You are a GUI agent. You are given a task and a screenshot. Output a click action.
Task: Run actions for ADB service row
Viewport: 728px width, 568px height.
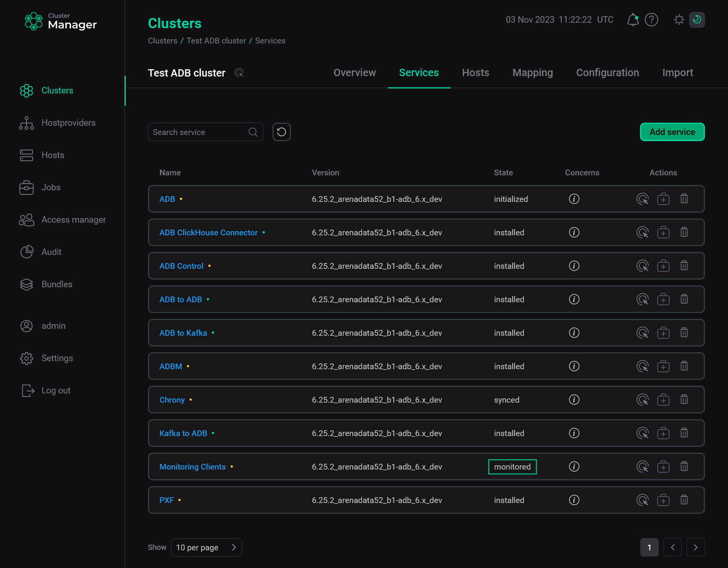coord(643,199)
